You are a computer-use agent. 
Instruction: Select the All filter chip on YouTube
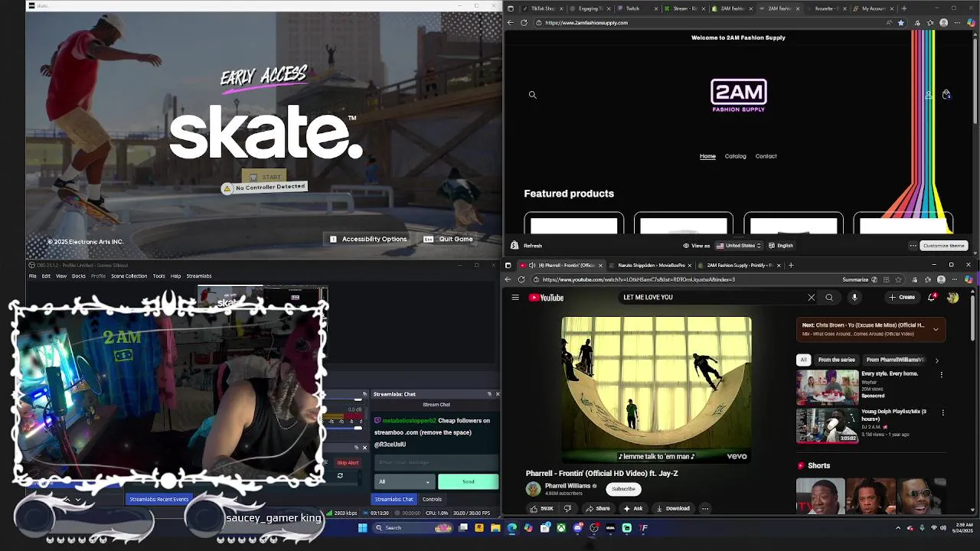click(803, 360)
